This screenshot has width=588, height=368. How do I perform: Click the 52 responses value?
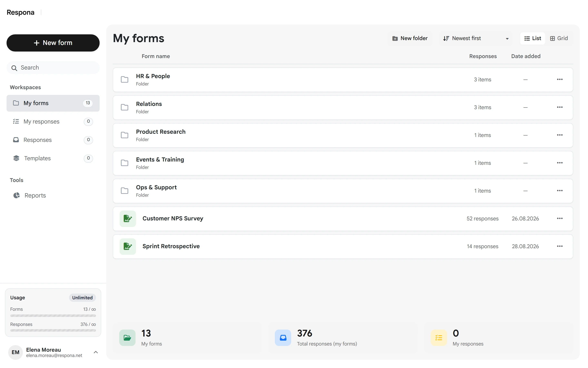pos(482,219)
